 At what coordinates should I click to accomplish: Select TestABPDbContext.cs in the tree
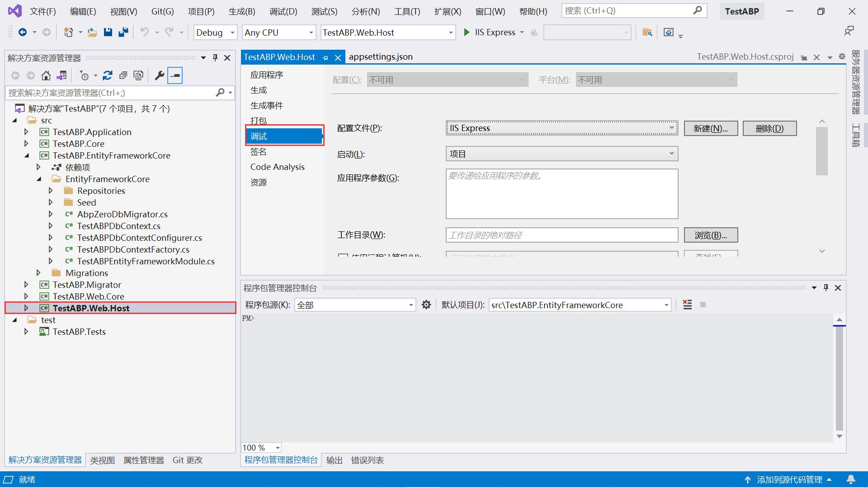[x=118, y=226]
